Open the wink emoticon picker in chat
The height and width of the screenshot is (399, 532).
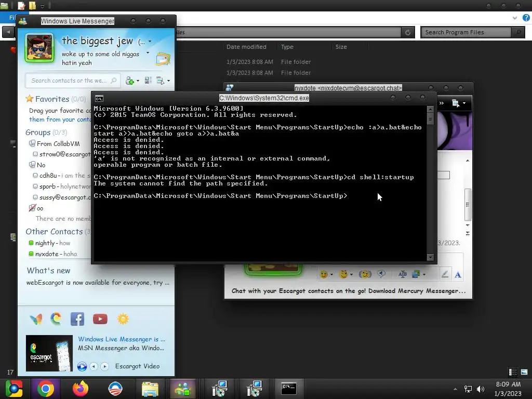(344, 274)
